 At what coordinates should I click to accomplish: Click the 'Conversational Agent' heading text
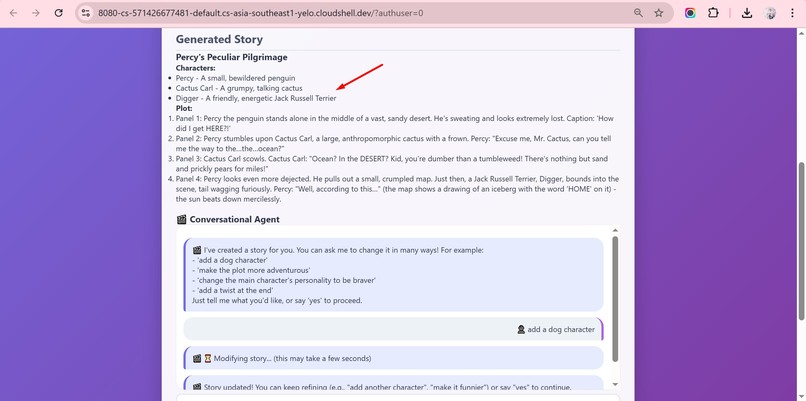(x=234, y=220)
